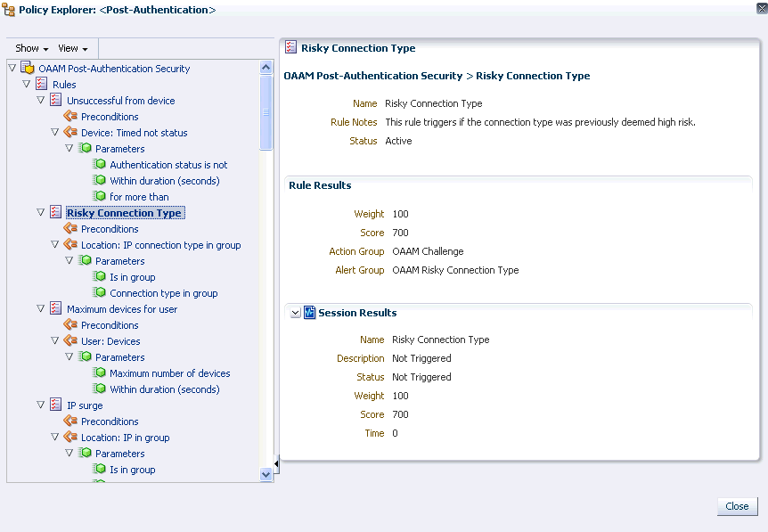
Task: Collapse the Session Results section chevron
Action: point(294,313)
